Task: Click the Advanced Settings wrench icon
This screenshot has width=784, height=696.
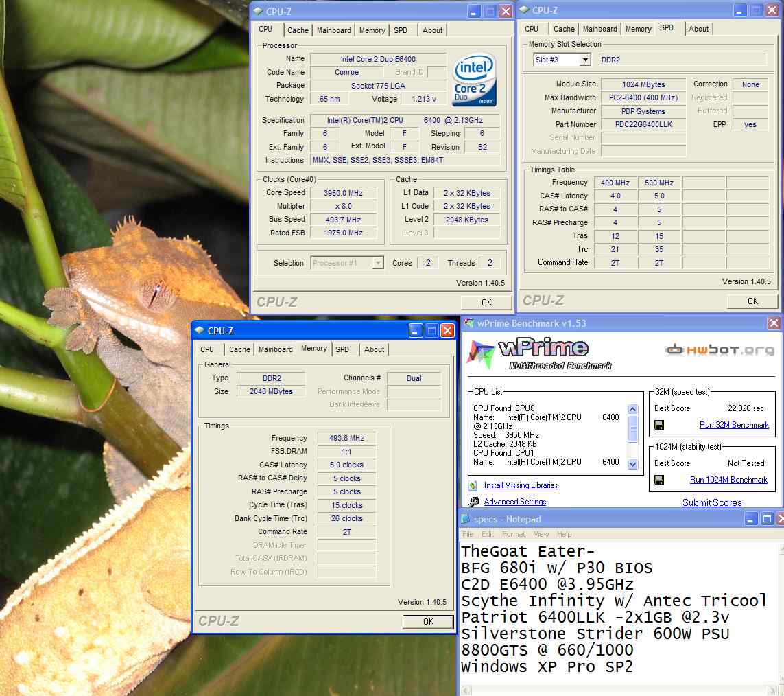Action: (473, 501)
